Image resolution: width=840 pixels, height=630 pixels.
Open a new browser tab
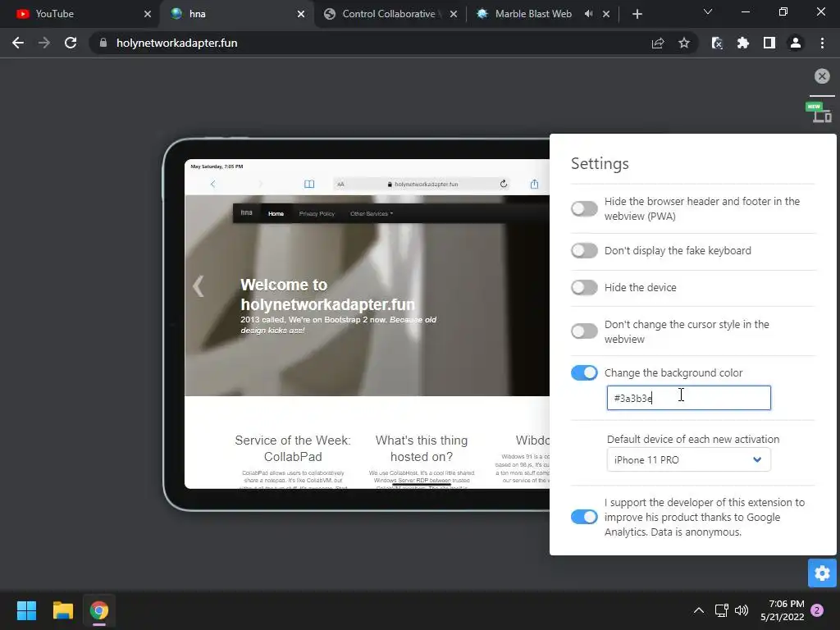pos(637,14)
